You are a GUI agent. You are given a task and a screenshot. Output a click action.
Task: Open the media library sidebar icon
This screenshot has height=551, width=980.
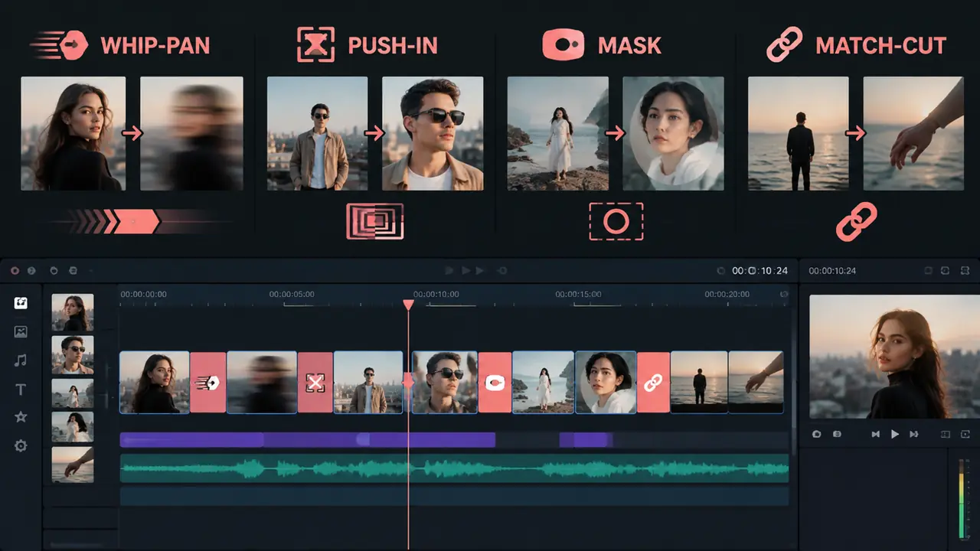pos(21,303)
